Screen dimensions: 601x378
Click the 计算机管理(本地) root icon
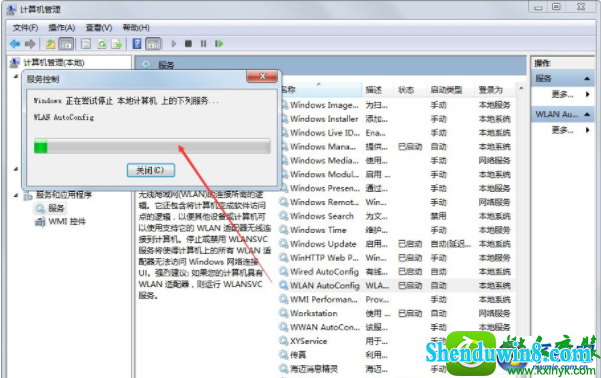(15, 62)
